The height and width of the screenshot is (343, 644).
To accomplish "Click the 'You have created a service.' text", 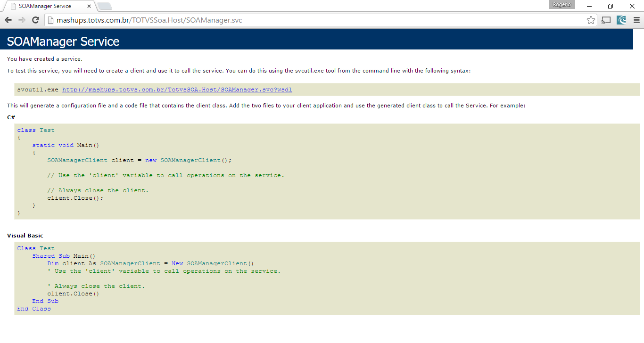I will [x=45, y=59].
